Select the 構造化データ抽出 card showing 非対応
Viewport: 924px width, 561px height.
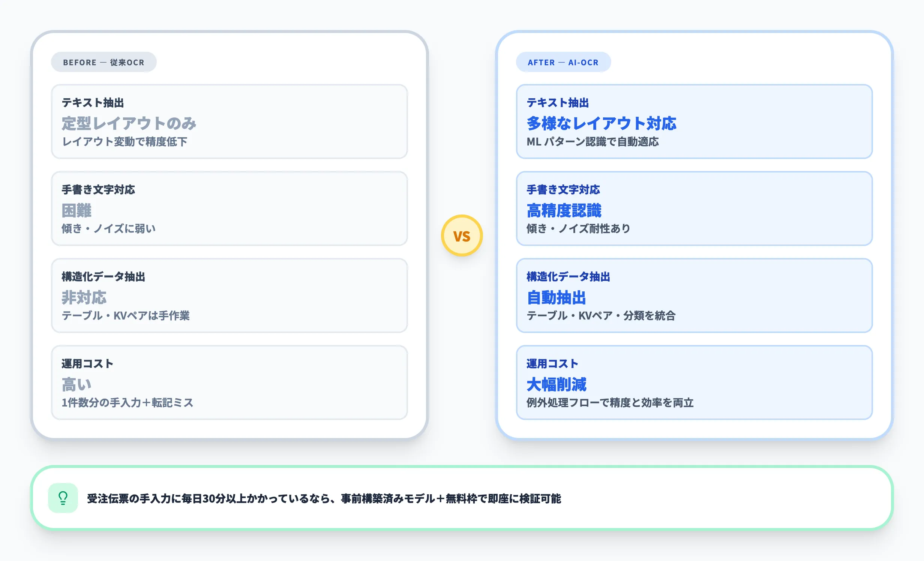229,296
